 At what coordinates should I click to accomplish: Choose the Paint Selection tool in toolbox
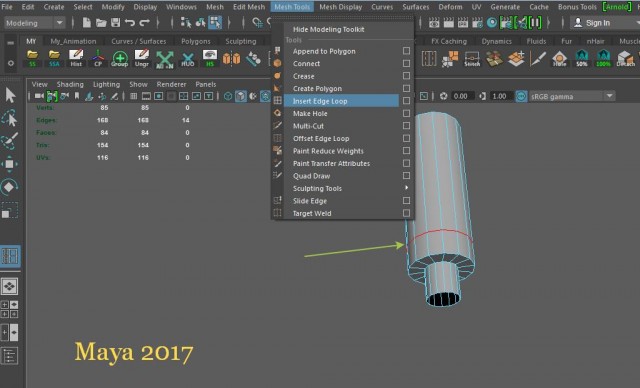[10, 141]
